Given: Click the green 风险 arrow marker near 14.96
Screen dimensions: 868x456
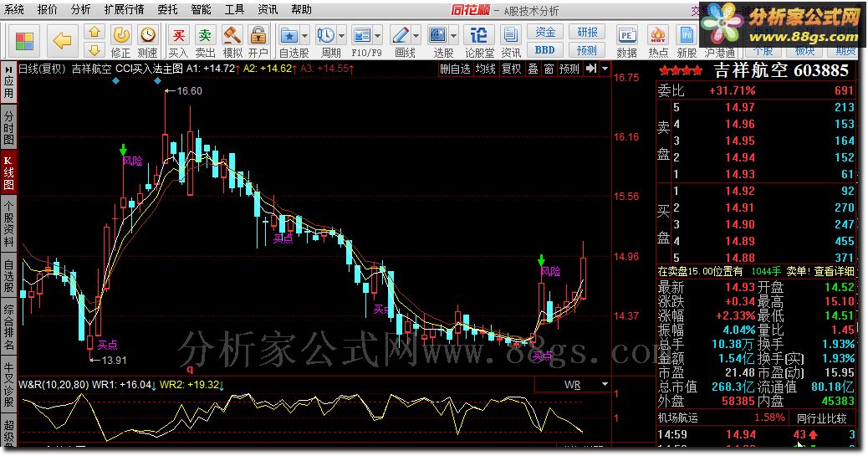Looking at the screenshot, I should click(541, 260).
